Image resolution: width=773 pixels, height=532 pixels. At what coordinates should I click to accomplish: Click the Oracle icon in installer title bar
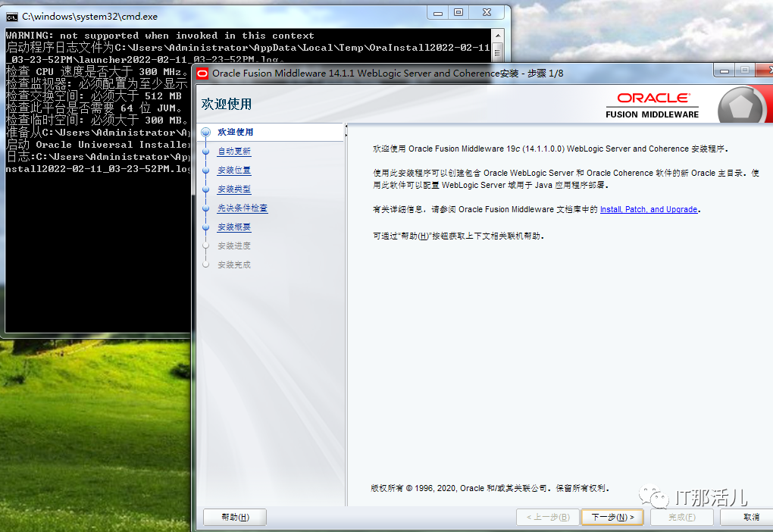pyautogui.click(x=202, y=74)
